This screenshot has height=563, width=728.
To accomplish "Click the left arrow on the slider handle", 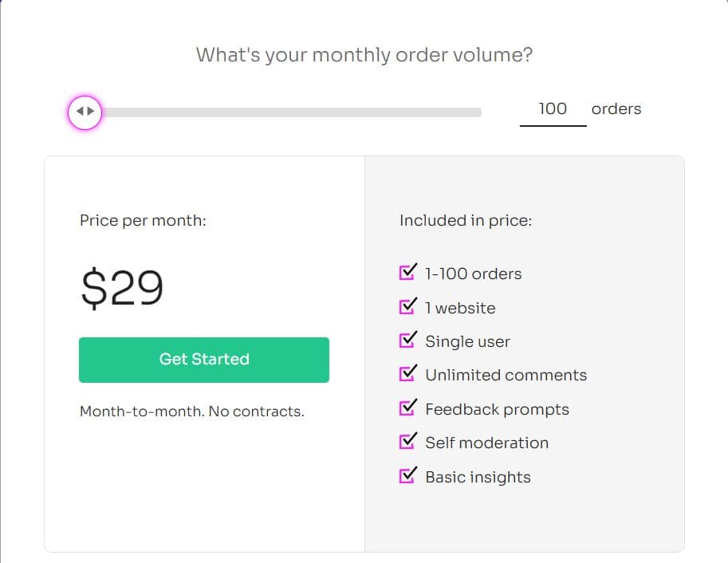I will (x=80, y=112).
